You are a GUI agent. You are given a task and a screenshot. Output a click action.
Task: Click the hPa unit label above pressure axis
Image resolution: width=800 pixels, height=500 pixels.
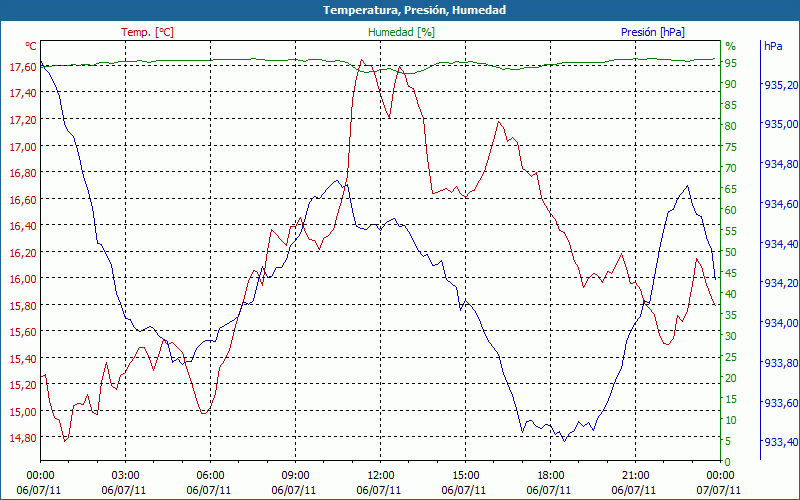pyautogui.click(x=773, y=46)
